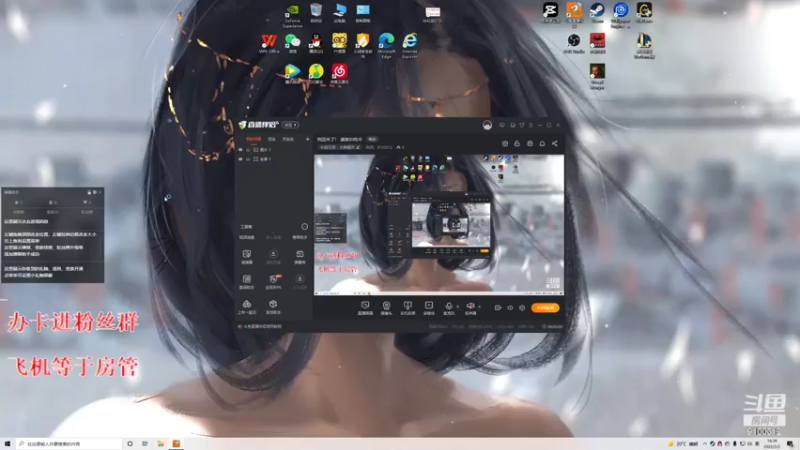Expand the arrow next to microphone icon
The height and width of the screenshot is (450, 800).
click(x=457, y=307)
